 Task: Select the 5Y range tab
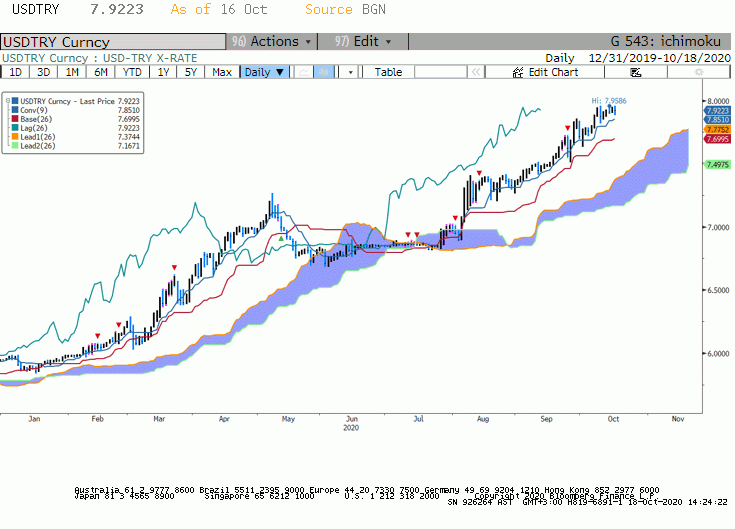pos(191,72)
